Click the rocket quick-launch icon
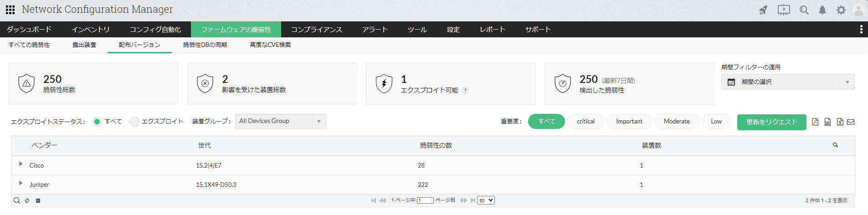Image resolution: width=868 pixels, height=215 pixels. point(763,10)
